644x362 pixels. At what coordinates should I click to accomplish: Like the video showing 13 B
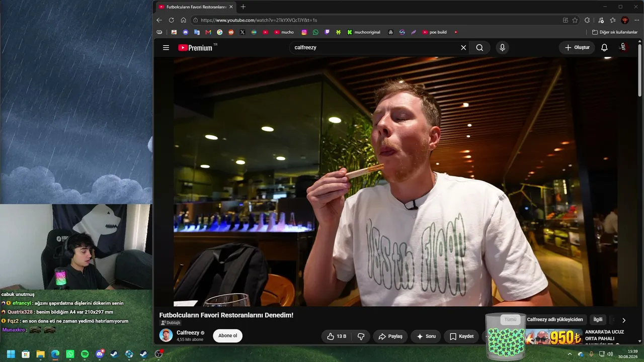coord(337,336)
